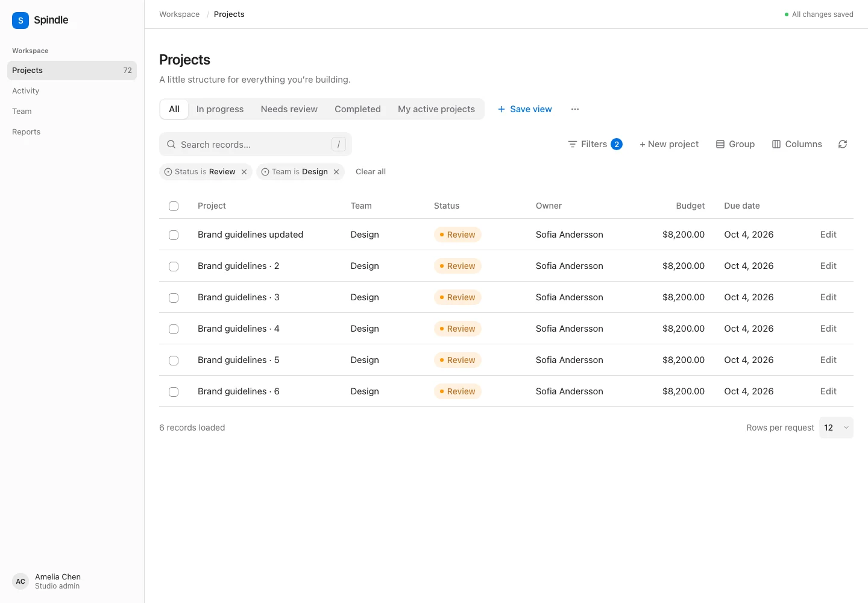Sort by the Budget column header
Screen dimensions: 868x603
point(690,206)
